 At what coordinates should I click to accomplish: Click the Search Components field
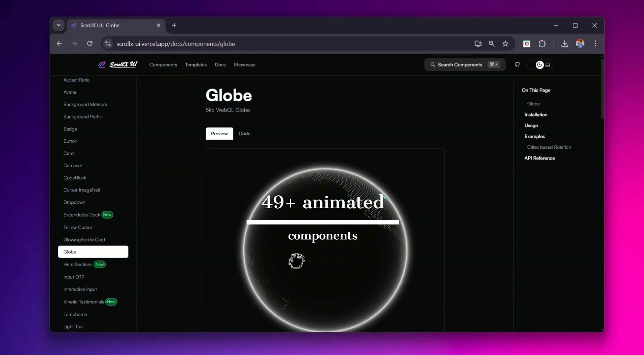[x=464, y=64]
